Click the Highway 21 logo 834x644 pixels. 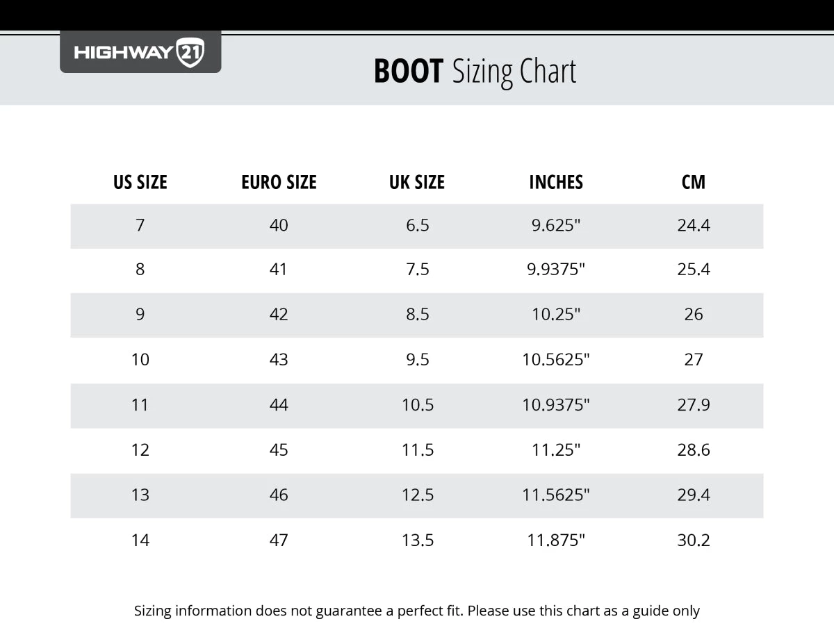click(140, 52)
